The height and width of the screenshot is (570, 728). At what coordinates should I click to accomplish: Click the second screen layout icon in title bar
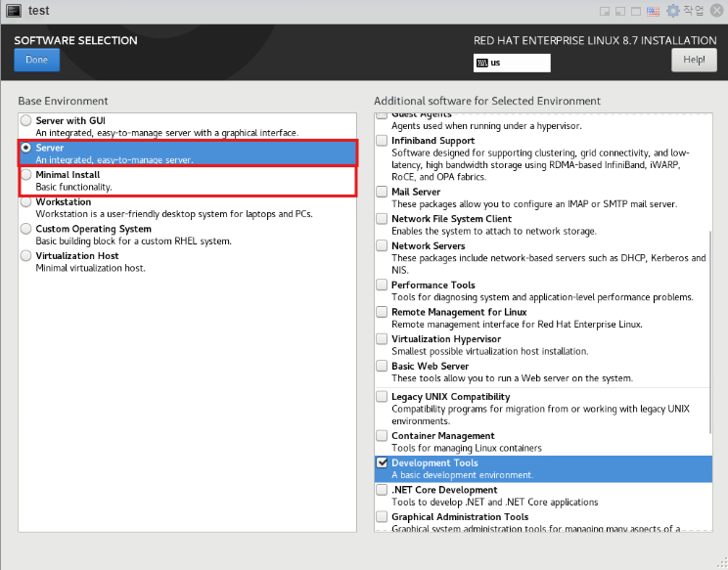pyautogui.click(x=620, y=11)
